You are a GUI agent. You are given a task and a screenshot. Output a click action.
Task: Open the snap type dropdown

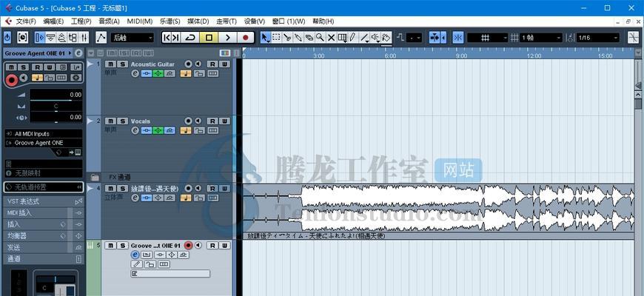pyautogui.click(x=488, y=38)
